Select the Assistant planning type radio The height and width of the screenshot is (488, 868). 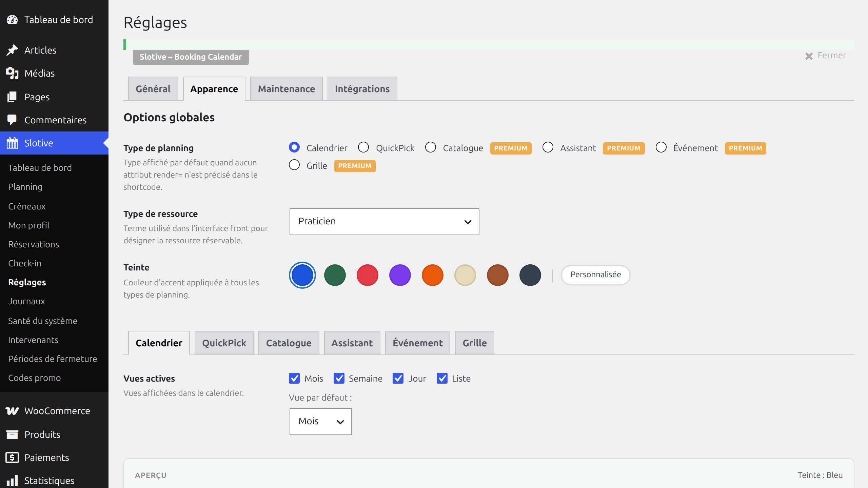tap(548, 147)
